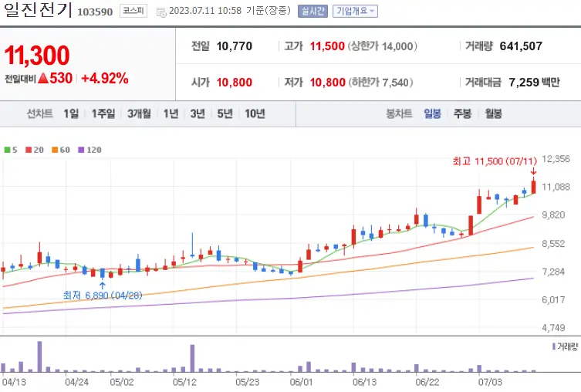
Task: Click the 코스피 market badge
Action: tap(133, 11)
